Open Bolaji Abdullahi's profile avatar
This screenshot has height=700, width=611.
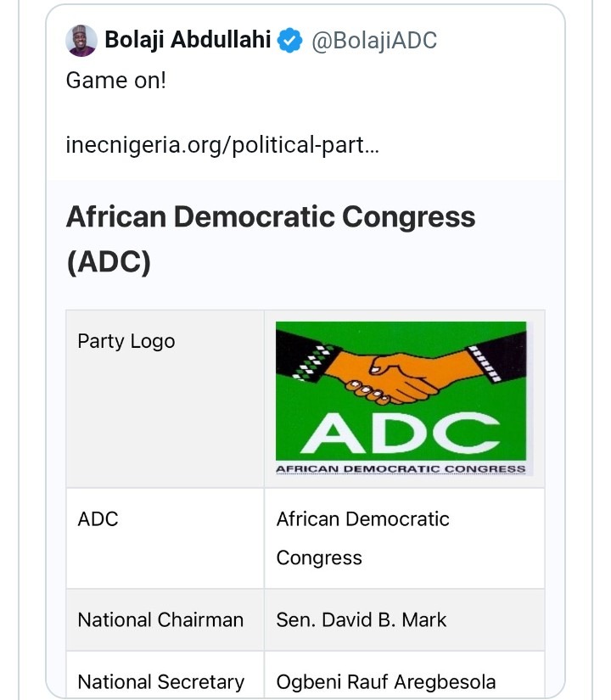click(x=81, y=41)
